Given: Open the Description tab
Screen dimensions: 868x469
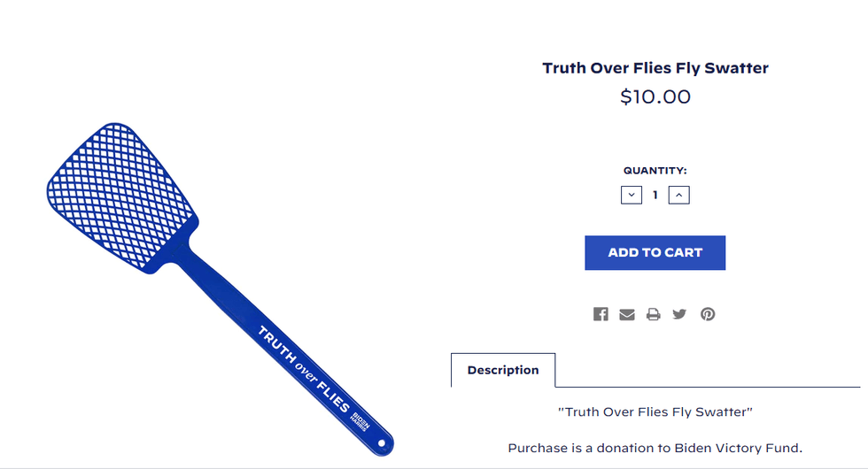Looking at the screenshot, I should coord(503,370).
